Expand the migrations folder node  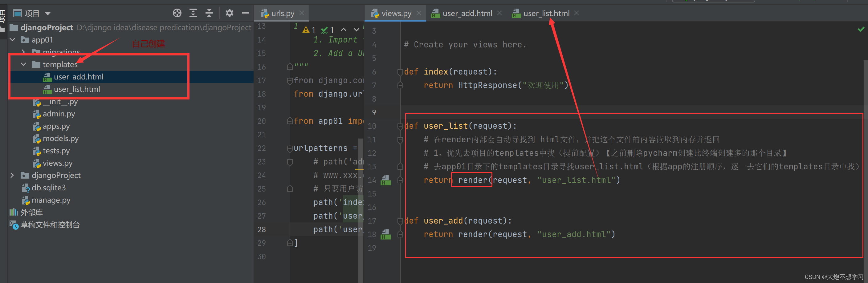pyautogui.click(x=23, y=52)
